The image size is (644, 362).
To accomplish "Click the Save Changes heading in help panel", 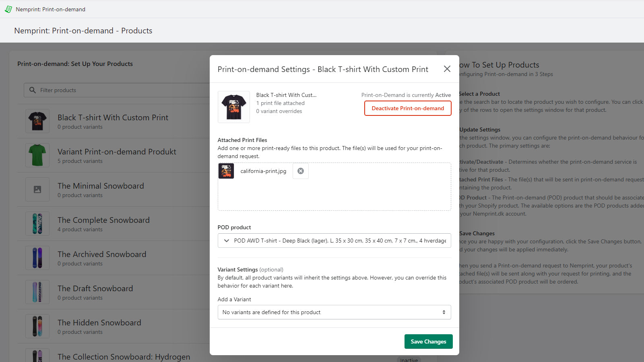I will coord(477,233).
